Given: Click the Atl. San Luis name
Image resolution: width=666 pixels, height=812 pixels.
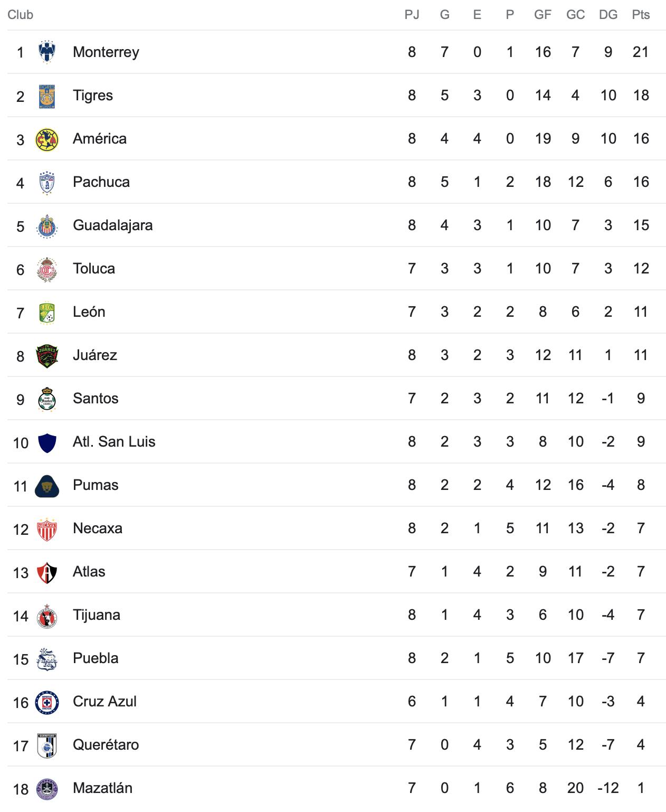Looking at the screenshot, I should click(x=114, y=441).
